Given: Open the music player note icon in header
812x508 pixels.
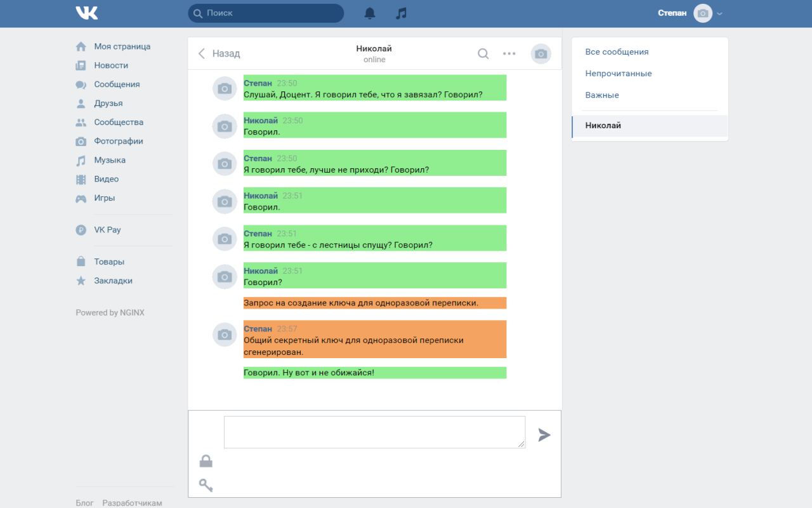Looking at the screenshot, I should point(401,13).
